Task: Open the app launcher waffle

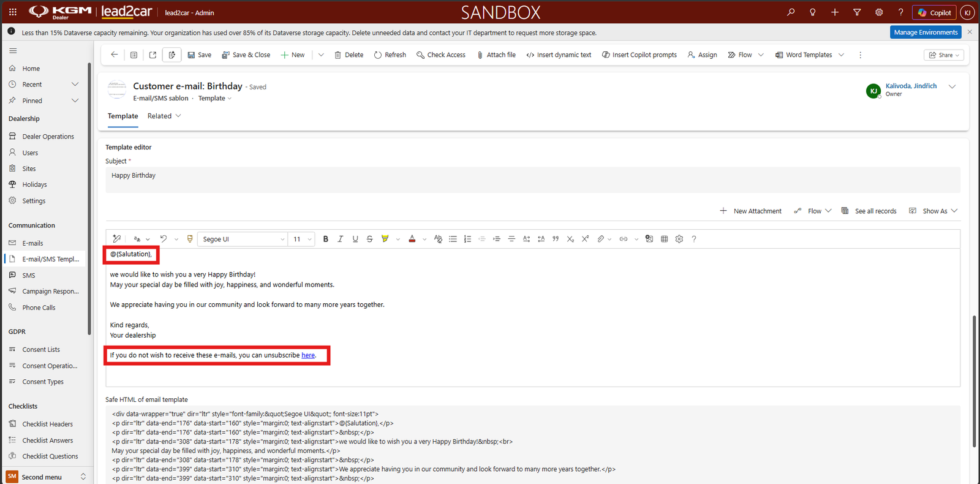Action: (12, 12)
